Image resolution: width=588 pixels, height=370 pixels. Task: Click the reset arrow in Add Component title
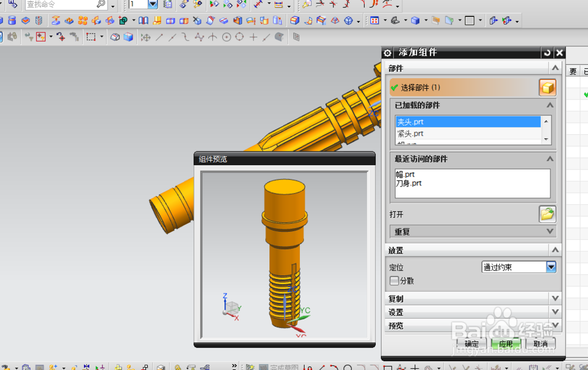pos(547,53)
